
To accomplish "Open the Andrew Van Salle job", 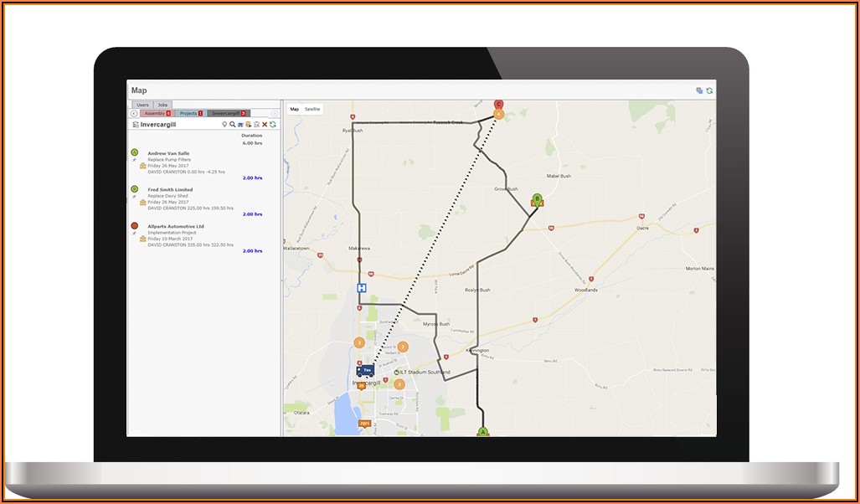I will click(168, 153).
